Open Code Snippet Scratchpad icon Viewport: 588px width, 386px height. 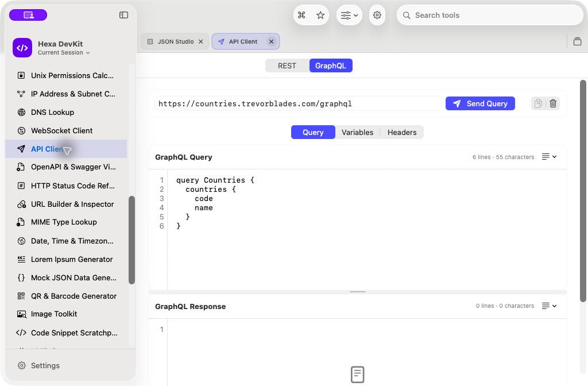21,333
